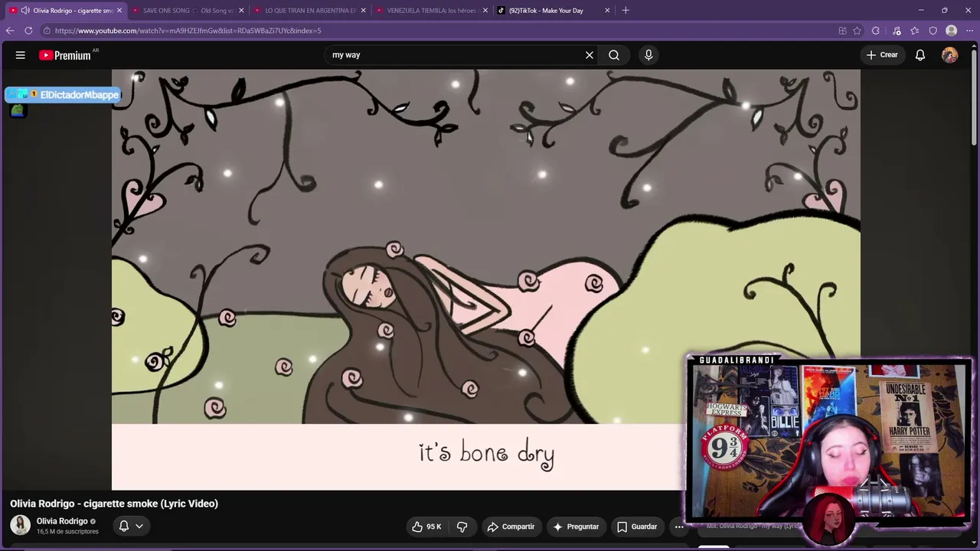Screen dimensions: 980x551
Task: Share video with Compartir button
Action: pyautogui.click(x=511, y=527)
